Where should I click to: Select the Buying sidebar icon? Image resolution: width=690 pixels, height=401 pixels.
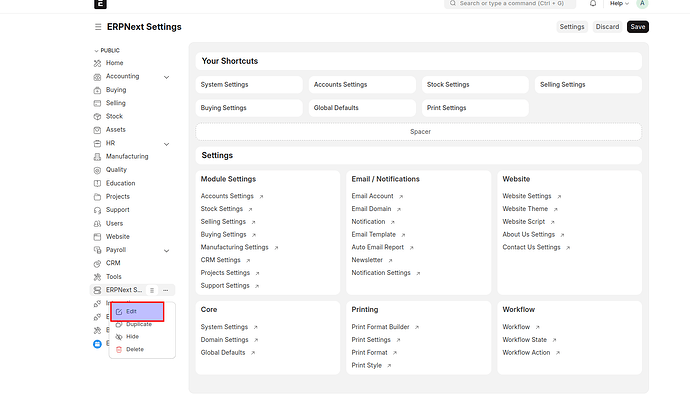[x=97, y=90]
